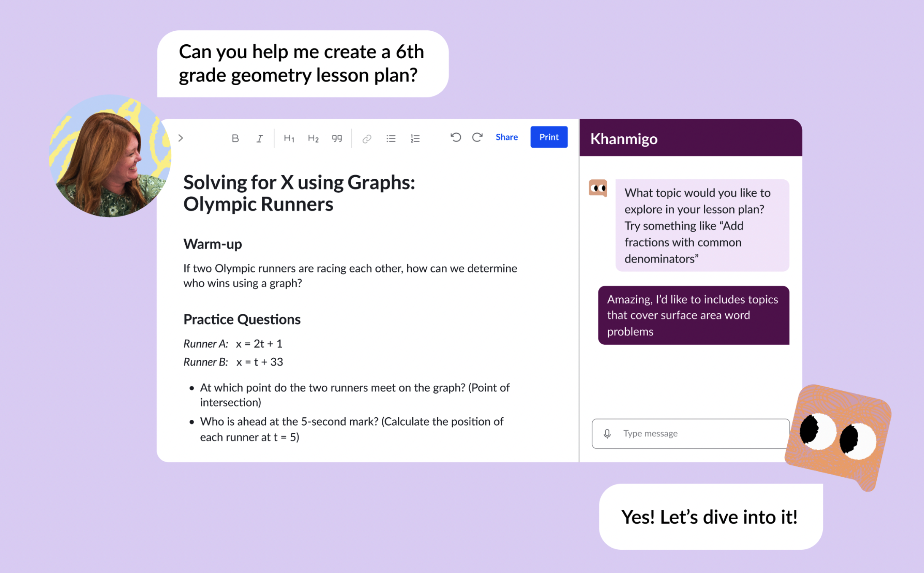Click the Practice Questions heading
Viewport: 924px width, 573px height.
[242, 319]
